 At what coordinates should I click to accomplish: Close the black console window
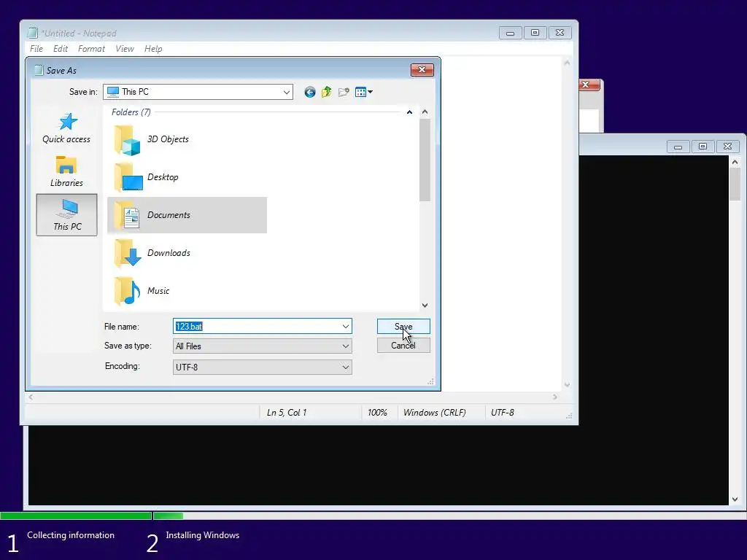727,147
